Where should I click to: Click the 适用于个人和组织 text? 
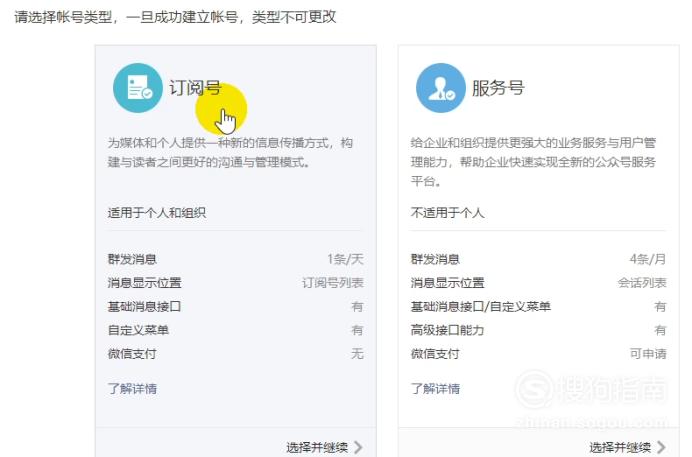[157, 213]
